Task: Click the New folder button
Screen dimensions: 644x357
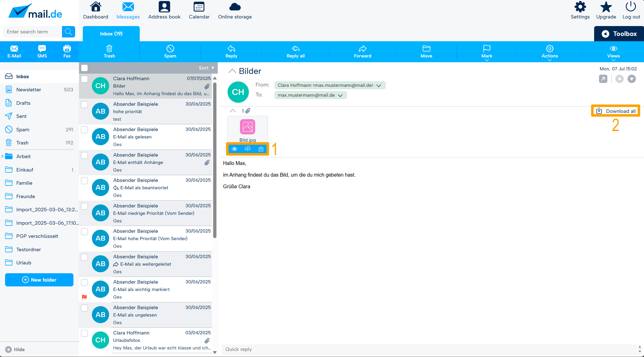Action: (39, 280)
